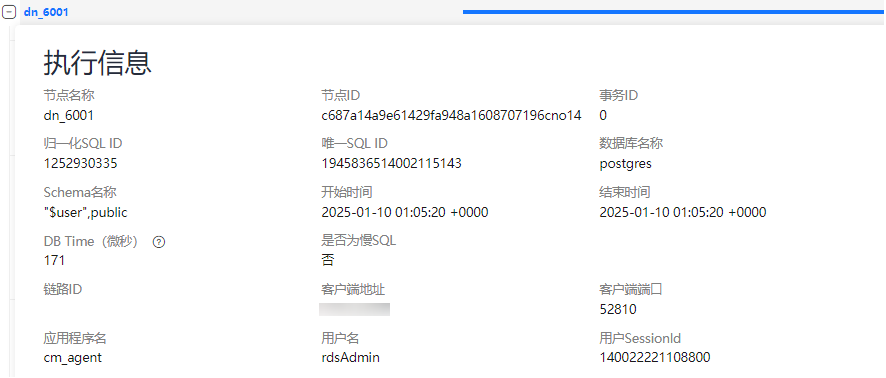Image resolution: width=886 pixels, height=378 pixels.
Task: Select the node ID value c687a14a9e61429fa948a1608707196cno14
Action: (451, 116)
